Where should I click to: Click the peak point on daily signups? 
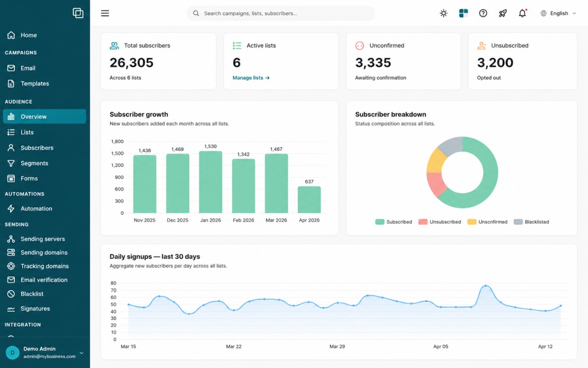[486, 286]
